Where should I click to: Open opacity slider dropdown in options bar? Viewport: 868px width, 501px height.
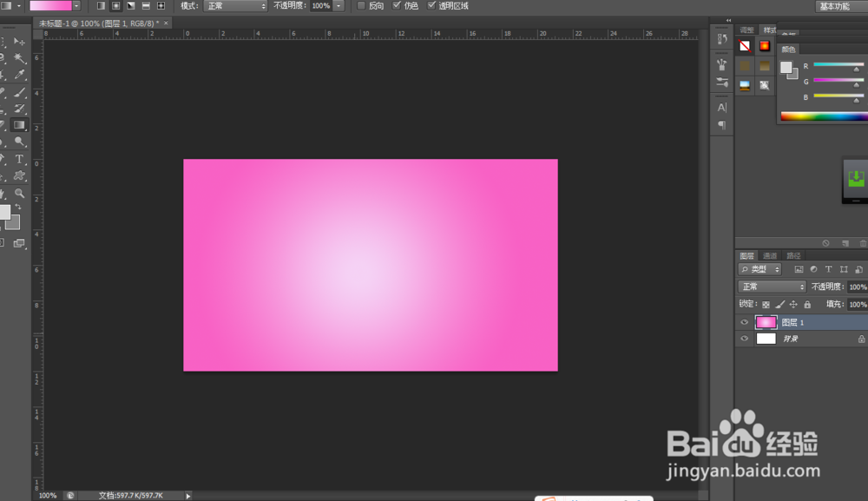pyautogui.click(x=339, y=6)
